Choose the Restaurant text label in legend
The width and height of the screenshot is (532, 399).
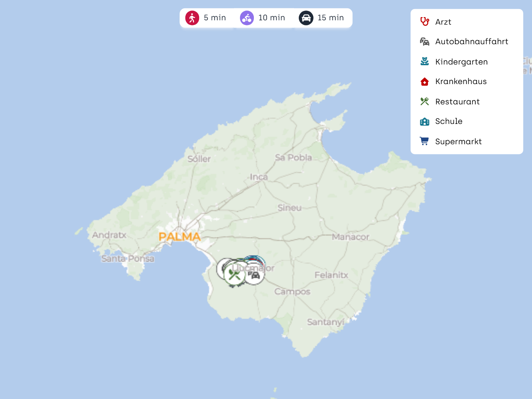[x=457, y=102]
